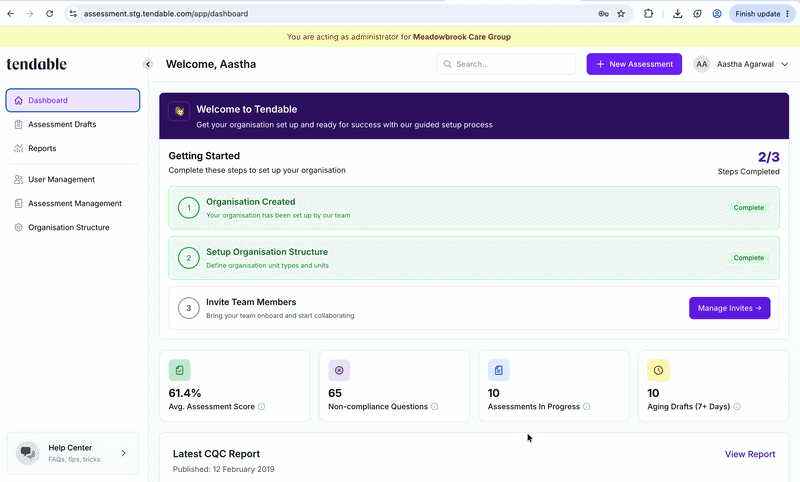Reload the page
The image size is (800, 482).
click(x=49, y=14)
